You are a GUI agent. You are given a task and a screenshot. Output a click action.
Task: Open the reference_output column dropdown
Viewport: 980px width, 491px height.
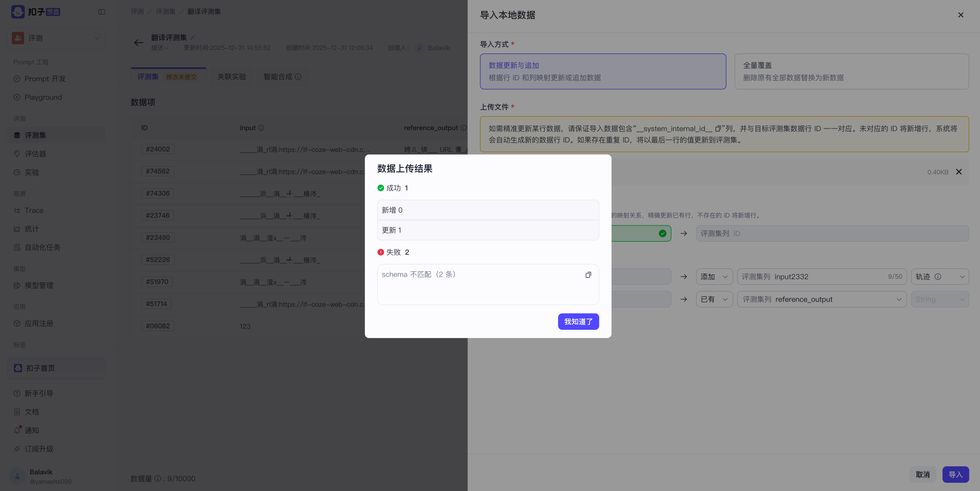[822, 299]
